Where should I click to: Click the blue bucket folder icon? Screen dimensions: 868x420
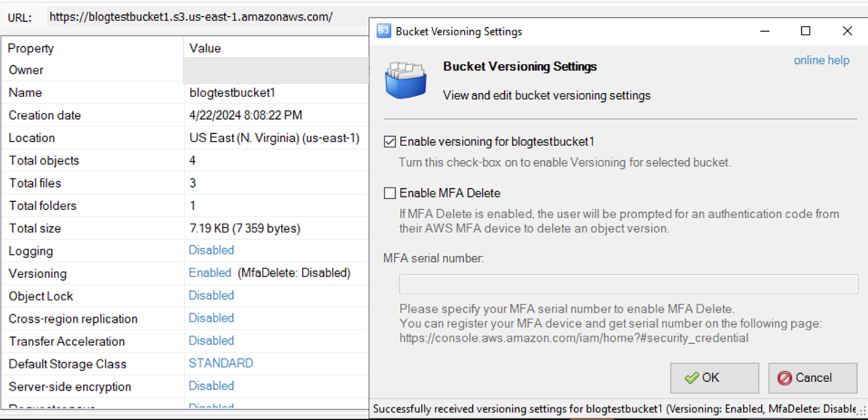(x=405, y=80)
